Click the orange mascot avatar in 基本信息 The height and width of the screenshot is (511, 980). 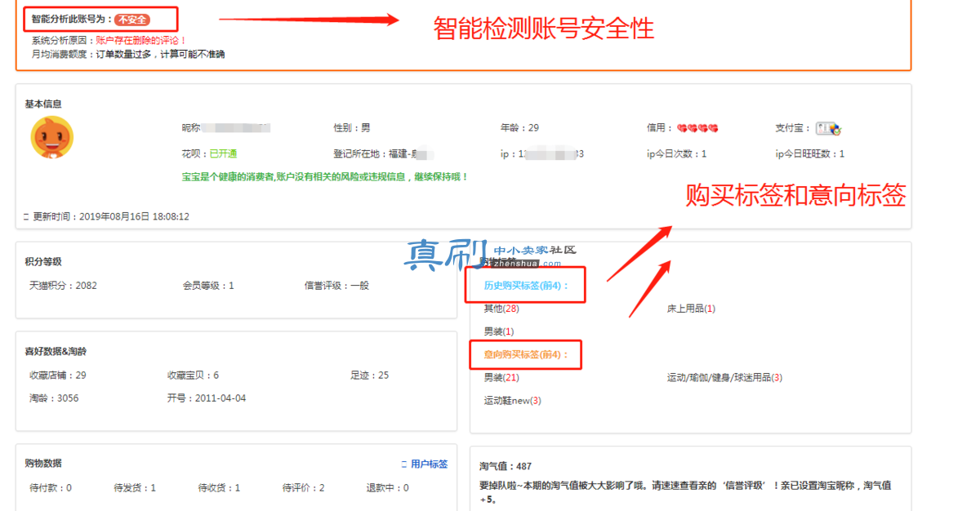click(x=52, y=137)
